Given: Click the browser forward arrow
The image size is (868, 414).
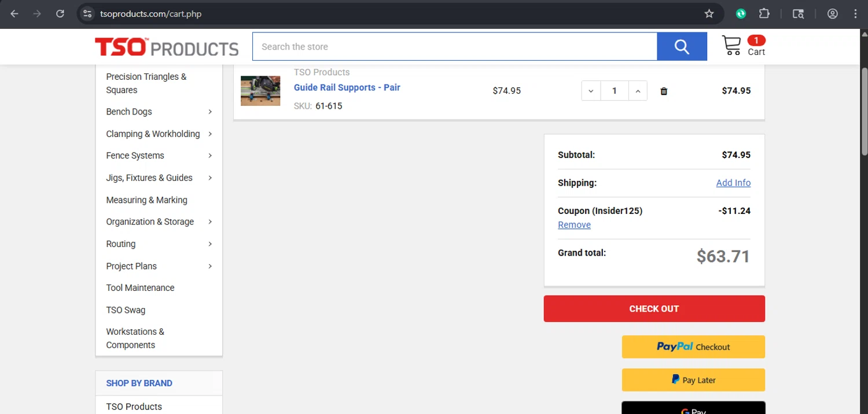Looking at the screenshot, I should 37,14.
